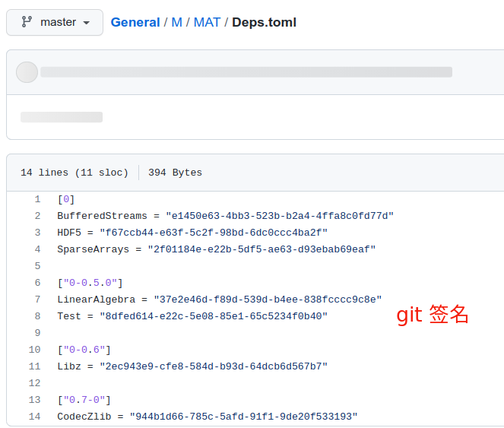Image resolution: width=504 pixels, height=428 pixels.
Task: Click the Libz UUID string
Action: point(214,366)
